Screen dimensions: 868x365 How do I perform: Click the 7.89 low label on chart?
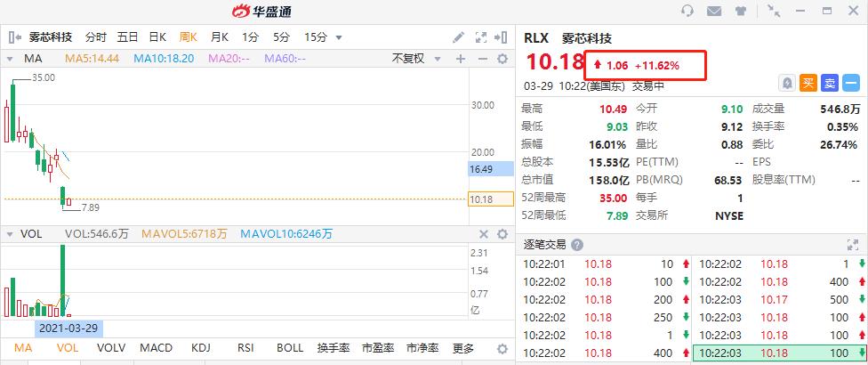tap(90, 207)
